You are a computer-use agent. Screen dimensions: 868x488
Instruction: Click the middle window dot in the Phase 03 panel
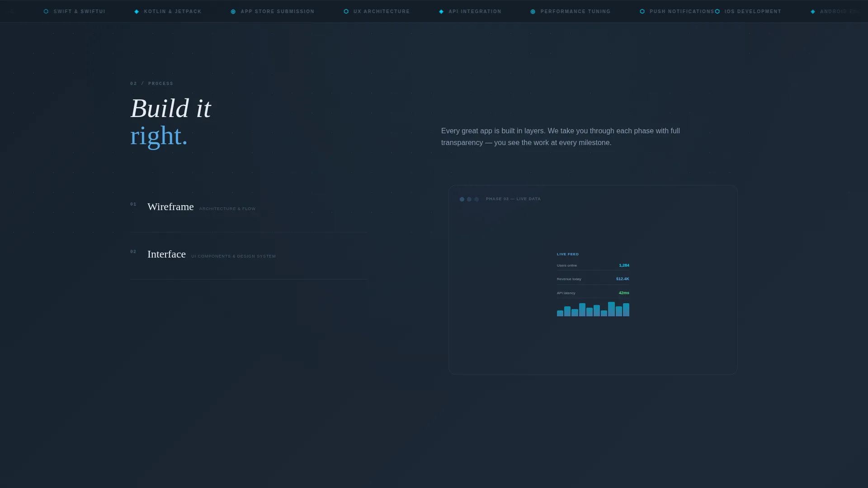coord(469,199)
